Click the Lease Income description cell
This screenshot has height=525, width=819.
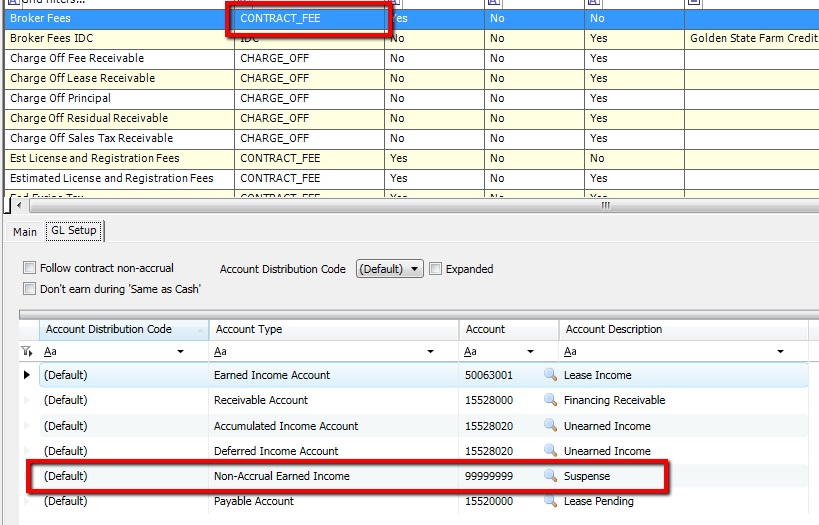598,375
